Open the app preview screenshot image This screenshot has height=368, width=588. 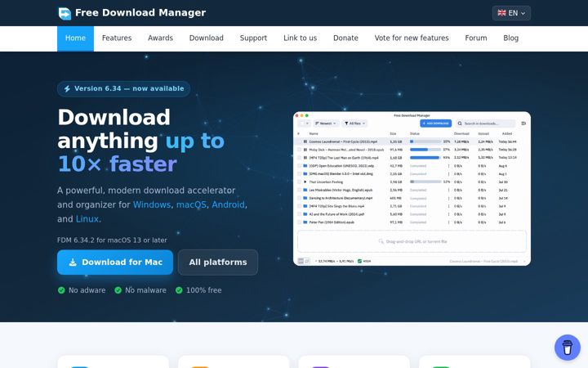coord(412,189)
